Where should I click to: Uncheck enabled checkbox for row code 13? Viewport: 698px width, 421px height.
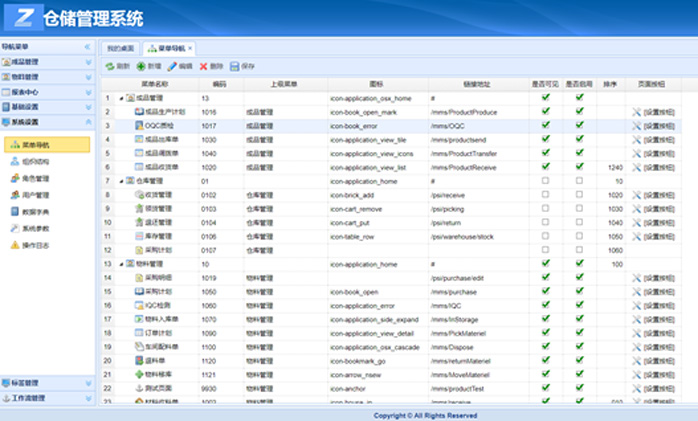coord(579,97)
